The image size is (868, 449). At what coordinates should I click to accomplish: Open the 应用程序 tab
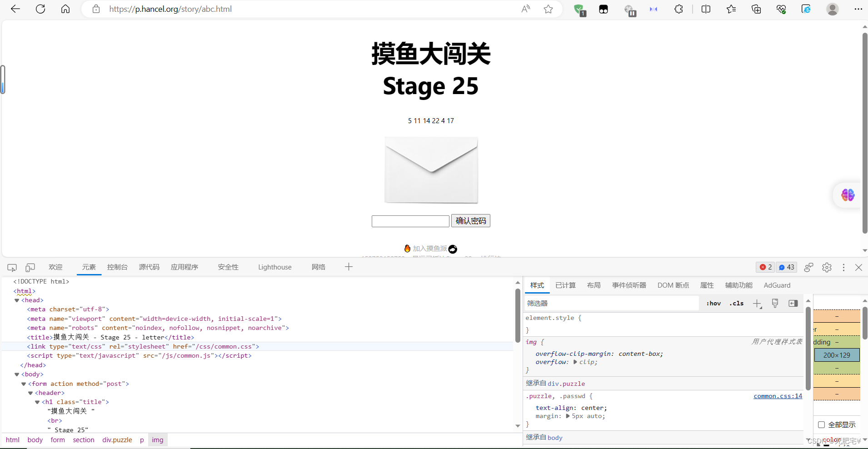pos(185,267)
